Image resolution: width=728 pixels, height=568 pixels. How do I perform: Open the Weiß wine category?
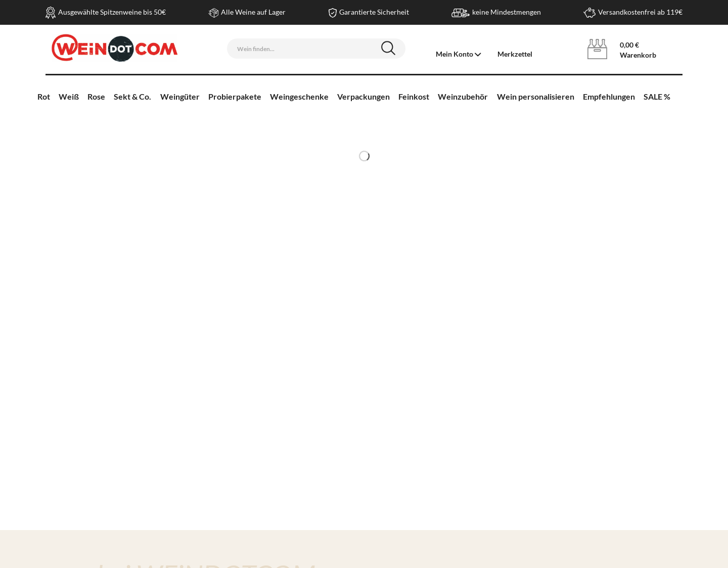tap(69, 97)
